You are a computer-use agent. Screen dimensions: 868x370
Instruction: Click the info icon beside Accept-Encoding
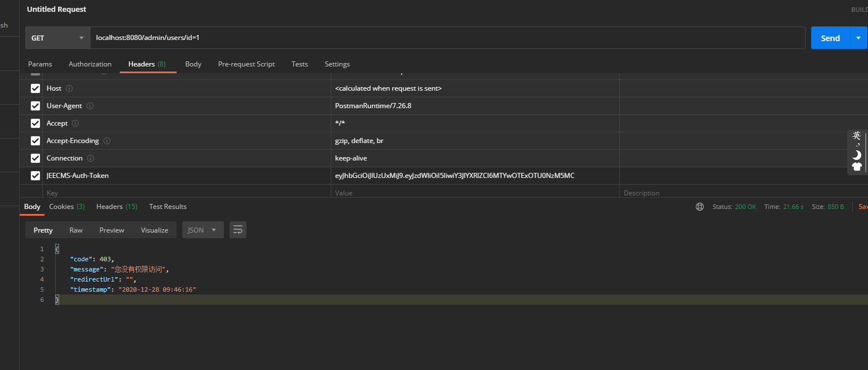coord(107,141)
